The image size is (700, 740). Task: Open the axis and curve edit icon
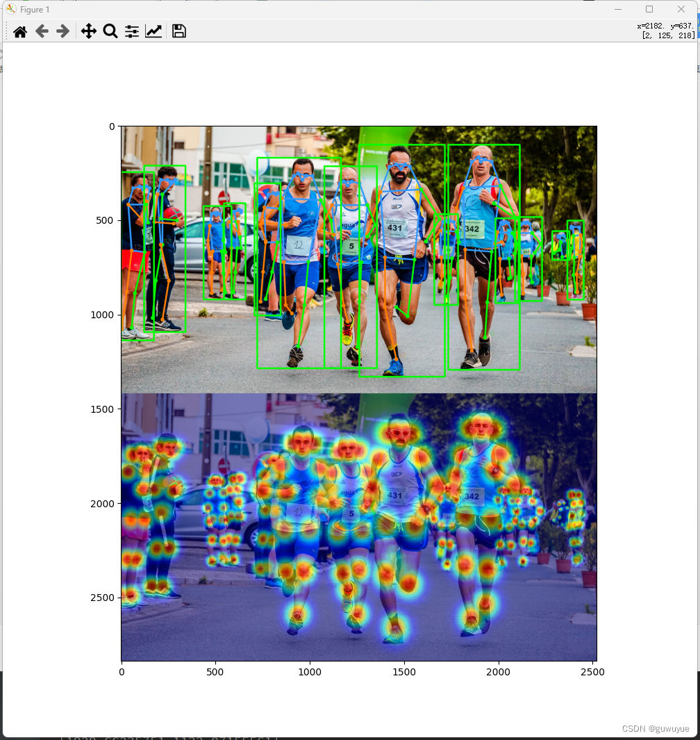[153, 32]
